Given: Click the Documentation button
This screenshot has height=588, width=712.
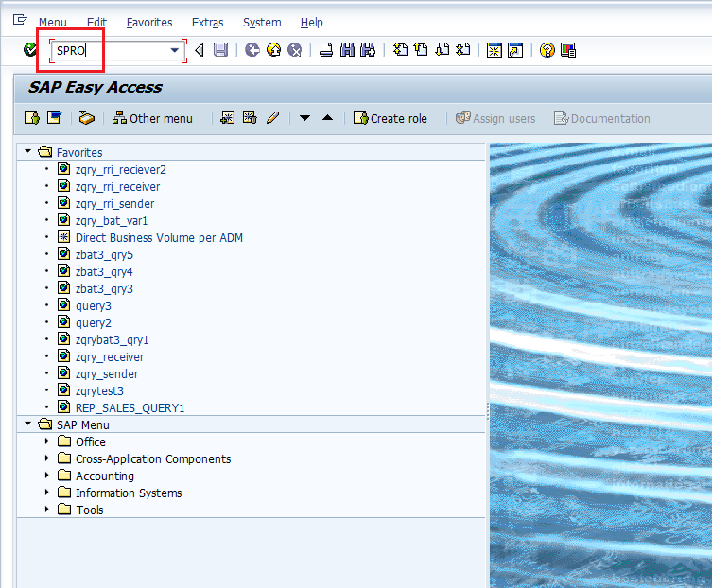Looking at the screenshot, I should coord(602,118).
